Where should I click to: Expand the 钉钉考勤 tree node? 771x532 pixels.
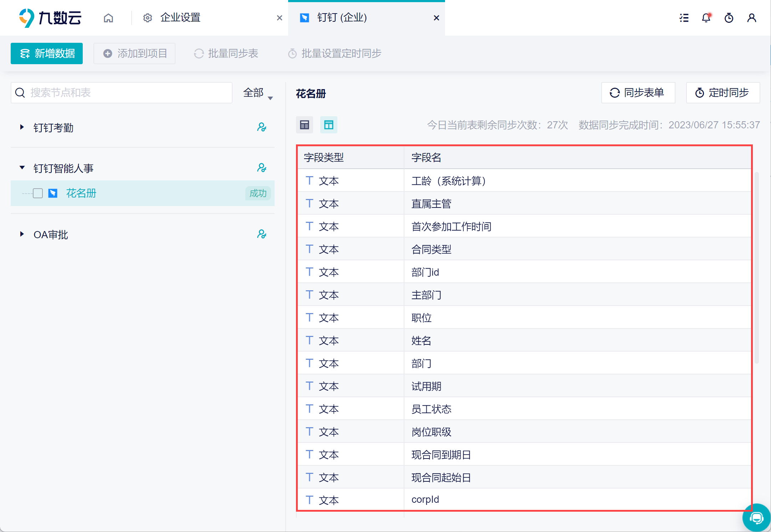[22, 127]
